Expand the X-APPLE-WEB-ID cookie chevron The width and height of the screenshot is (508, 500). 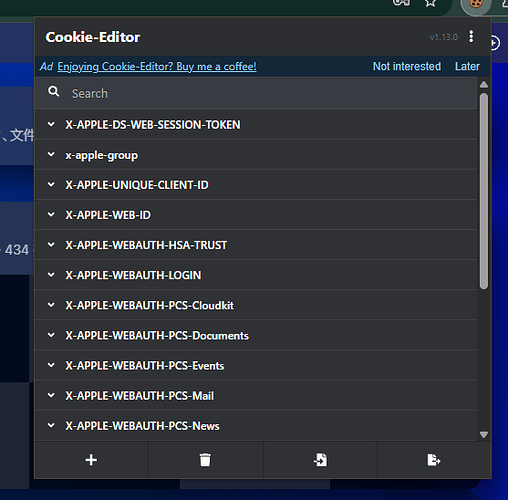pyautogui.click(x=51, y=214)
